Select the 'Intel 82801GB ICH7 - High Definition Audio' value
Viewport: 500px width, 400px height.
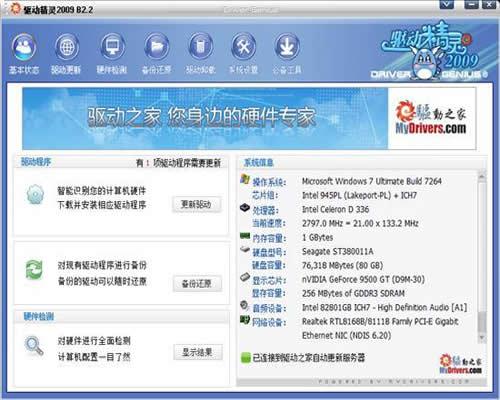(x=384, y=307)
